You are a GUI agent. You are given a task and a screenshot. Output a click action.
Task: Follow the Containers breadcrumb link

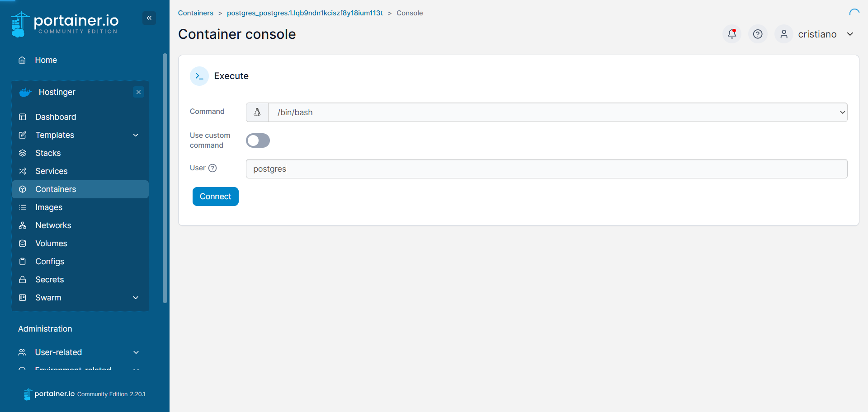195,13
